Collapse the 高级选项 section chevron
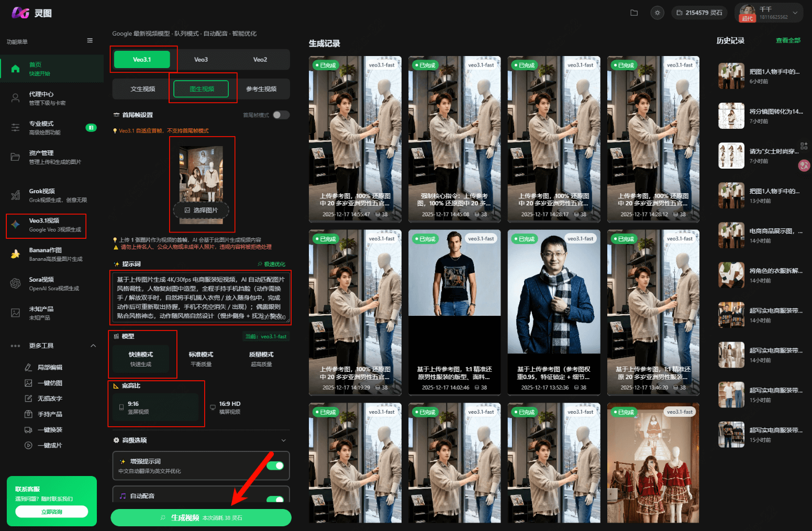812x531 pixels. [x=283, y=440]
